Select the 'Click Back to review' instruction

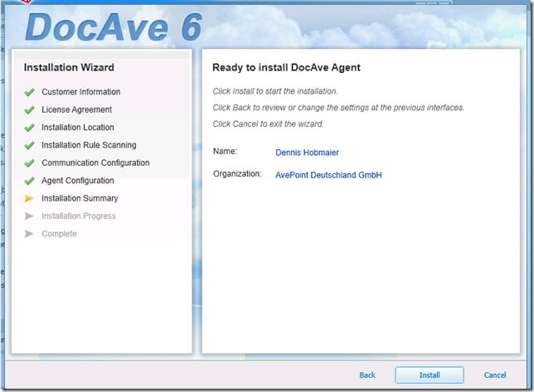(x=338, y=108)
